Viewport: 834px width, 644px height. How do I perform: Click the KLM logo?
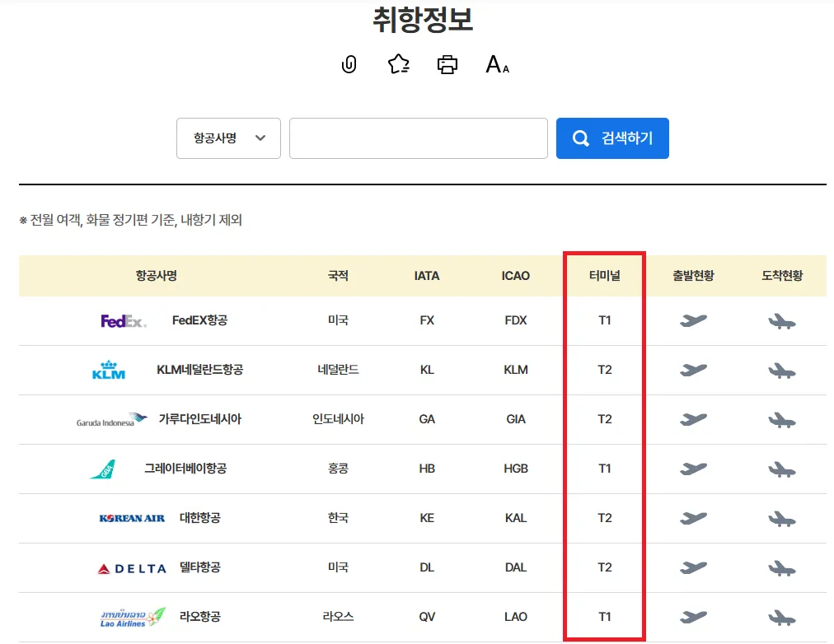(x=109, y=370)
